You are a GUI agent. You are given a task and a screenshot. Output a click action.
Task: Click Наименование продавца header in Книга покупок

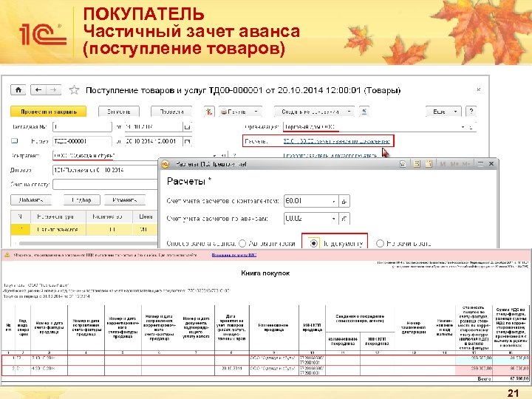point(274,327)
